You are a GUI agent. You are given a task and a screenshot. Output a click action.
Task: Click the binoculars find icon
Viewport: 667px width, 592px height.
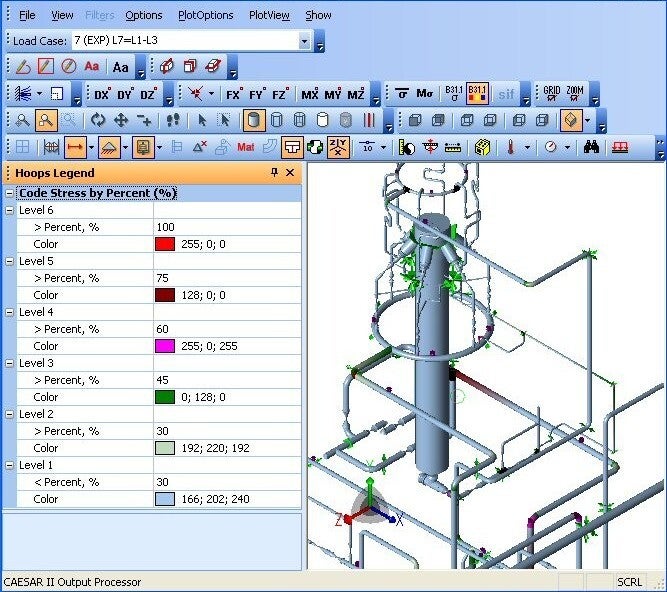point(591,147)
